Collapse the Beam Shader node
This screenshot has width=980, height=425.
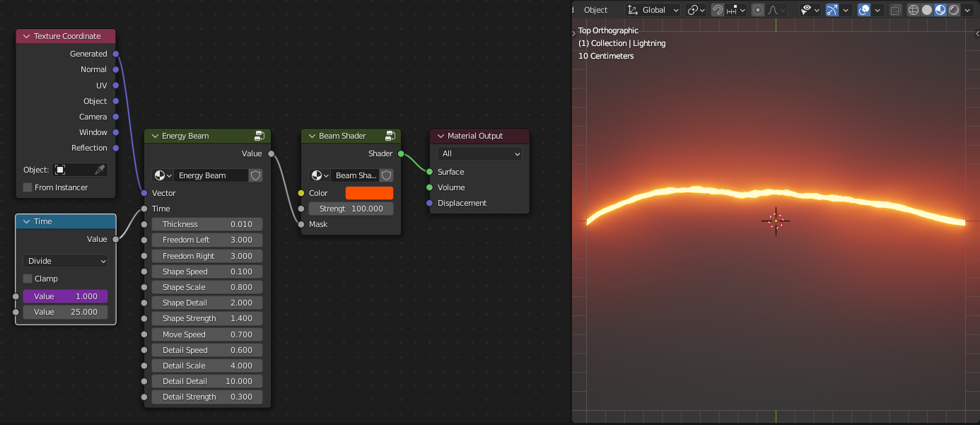pos(312,136)
